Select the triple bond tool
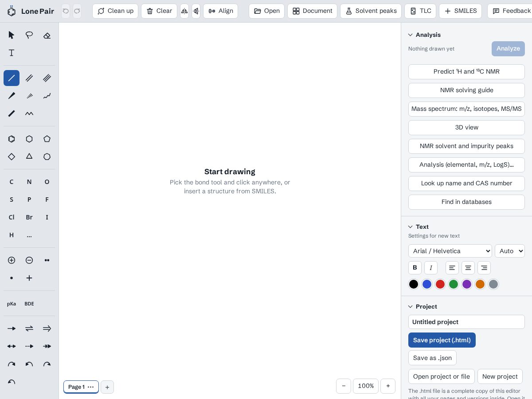 pos(47,78)
